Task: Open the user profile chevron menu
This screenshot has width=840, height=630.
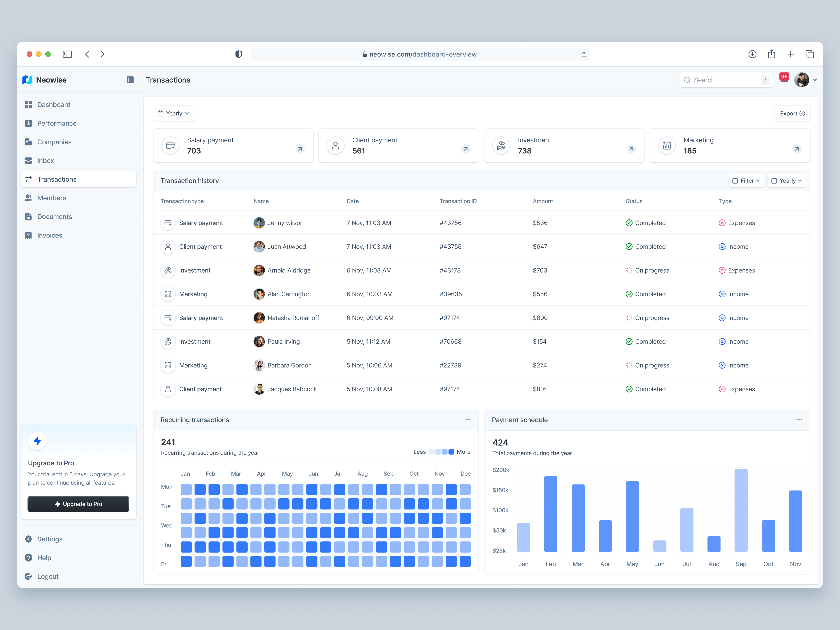Action: click(x=815, y=80)
